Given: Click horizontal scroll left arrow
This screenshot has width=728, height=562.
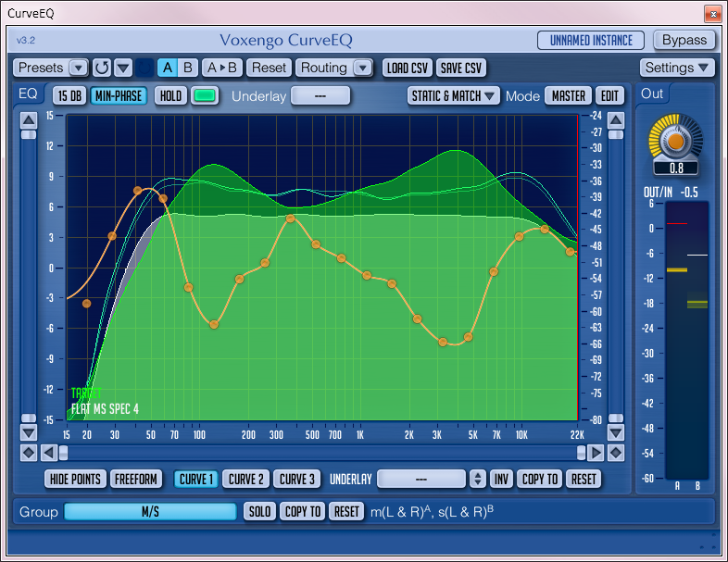Looking at the screenshot, I should [49, 453].
